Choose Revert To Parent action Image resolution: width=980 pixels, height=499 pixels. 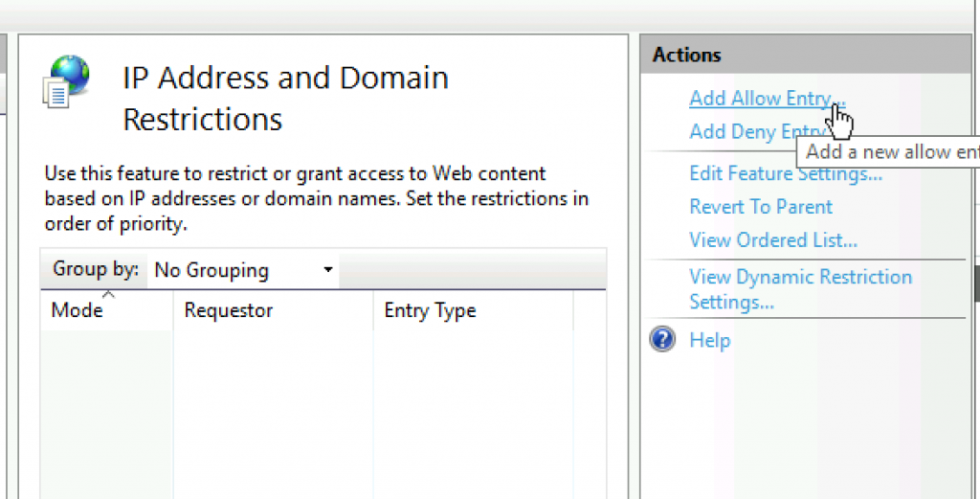pos(761,207)
